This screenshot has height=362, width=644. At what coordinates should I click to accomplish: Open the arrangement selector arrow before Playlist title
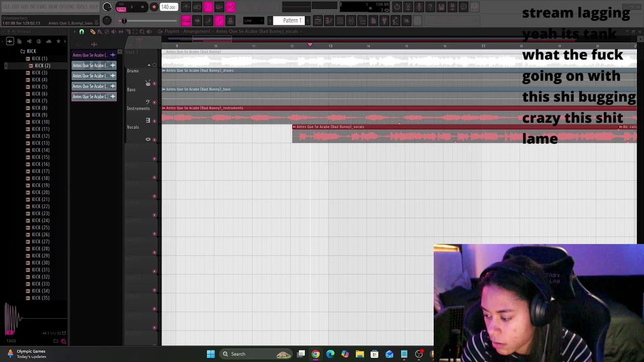coord(159,32)
